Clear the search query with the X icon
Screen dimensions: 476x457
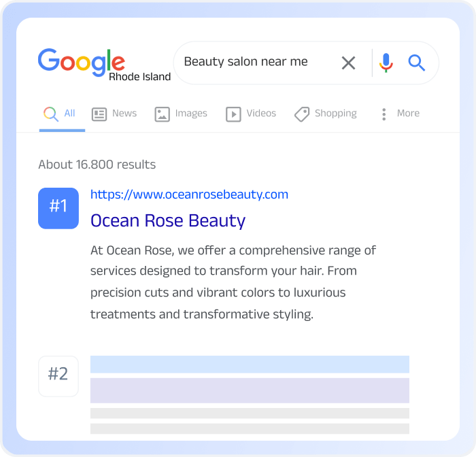pyautogui.click(x=348, y=63)
